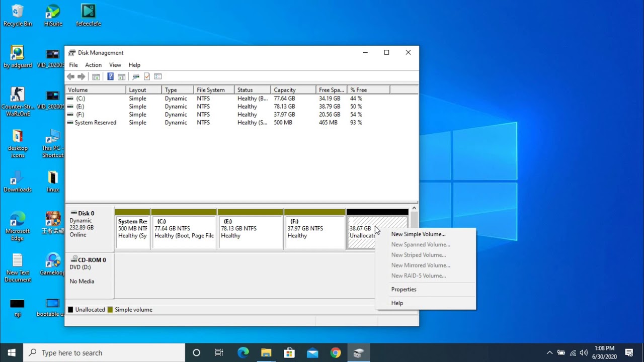Choose New Simple Volume... from context menu
The width and height of the screenshot is (644, 362).
pos(425,234)
